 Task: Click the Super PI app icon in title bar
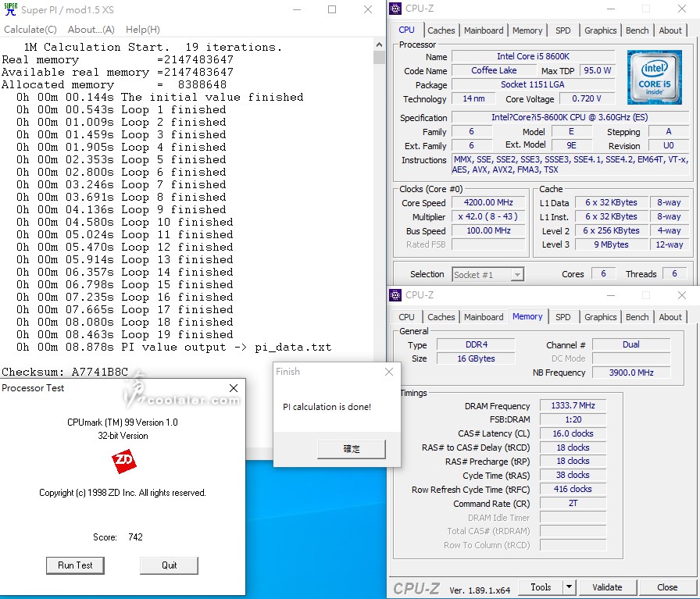coord(11,9)
